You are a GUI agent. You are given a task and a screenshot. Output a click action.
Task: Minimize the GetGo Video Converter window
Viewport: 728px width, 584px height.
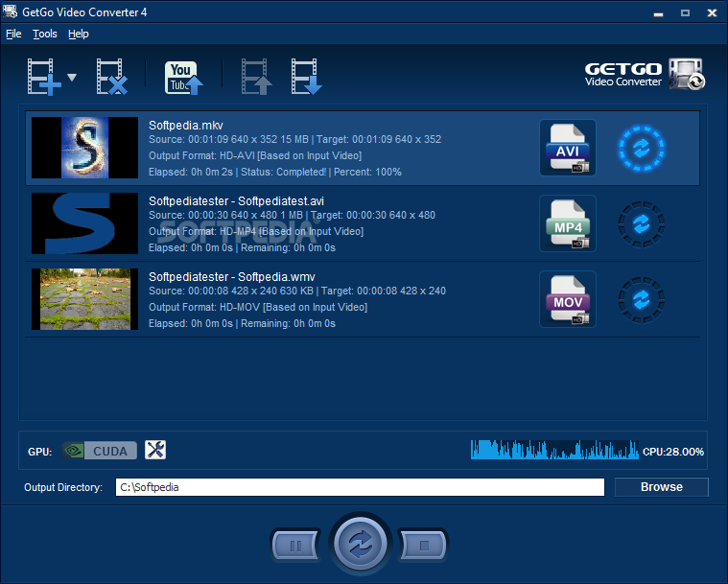point(658,13)
